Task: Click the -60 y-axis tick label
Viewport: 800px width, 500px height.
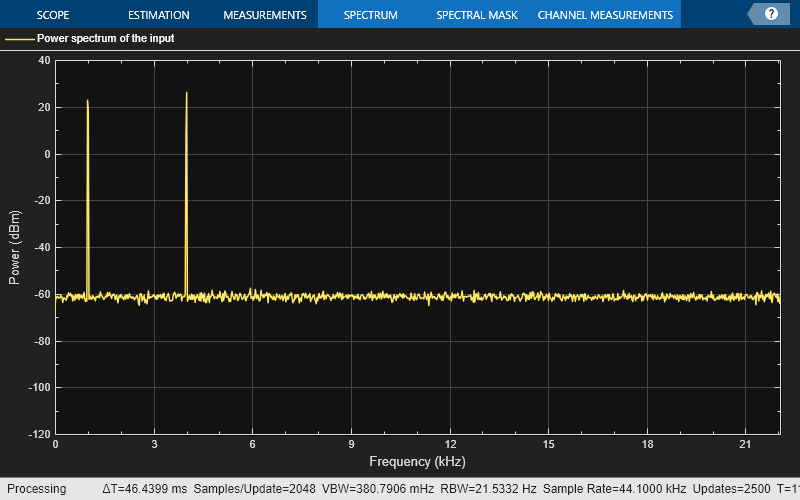Action: 42,294
